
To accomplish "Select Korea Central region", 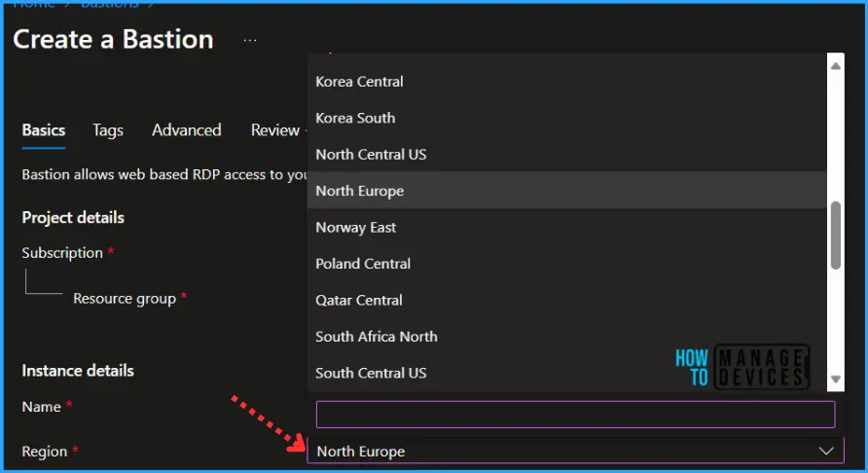I will [567, 82].
